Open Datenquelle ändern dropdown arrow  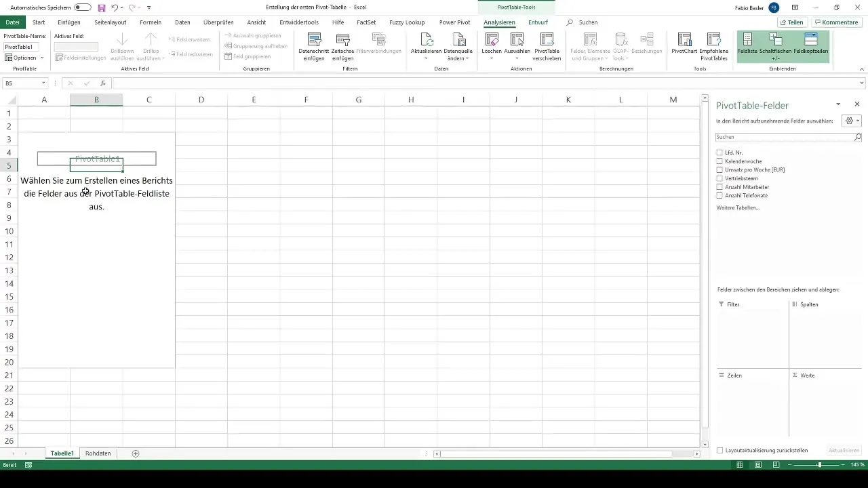[x=467, y=58]
